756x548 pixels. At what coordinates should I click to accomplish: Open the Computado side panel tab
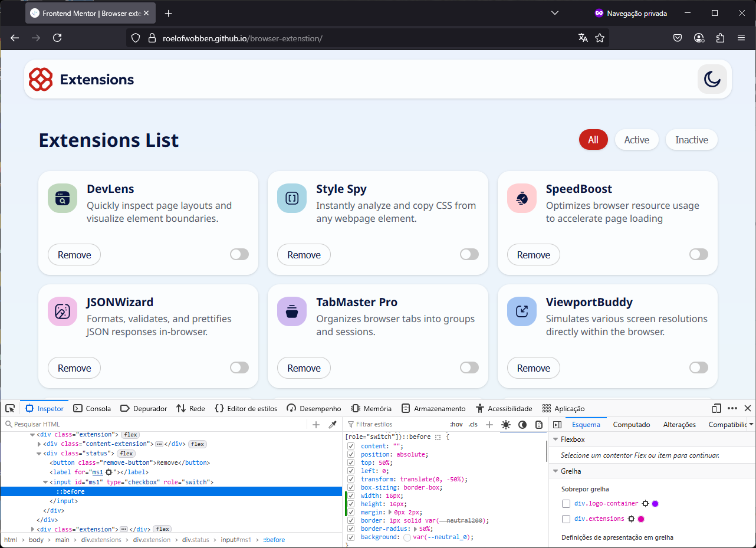[x=631, y=425]
